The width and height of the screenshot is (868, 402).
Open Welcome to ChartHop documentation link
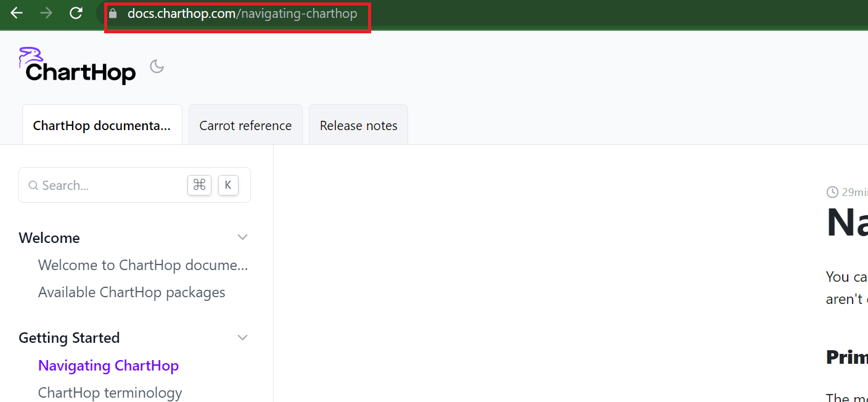[143, 265]
